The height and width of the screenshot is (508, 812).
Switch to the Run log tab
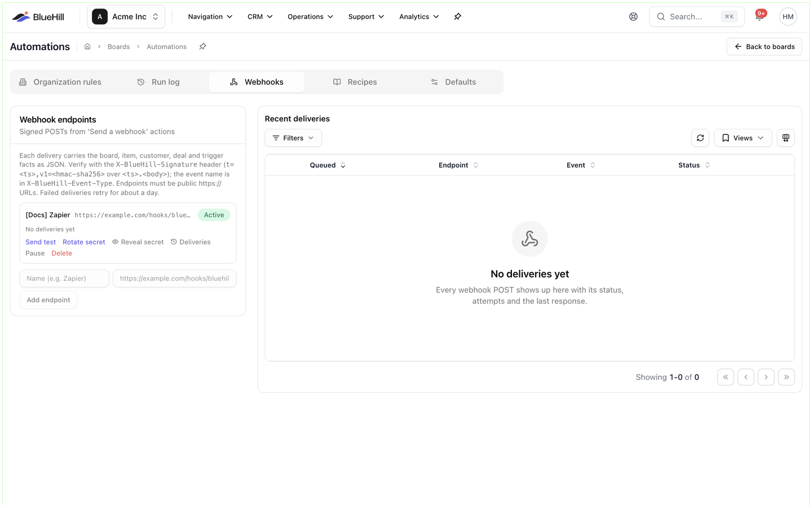point(158,82)
